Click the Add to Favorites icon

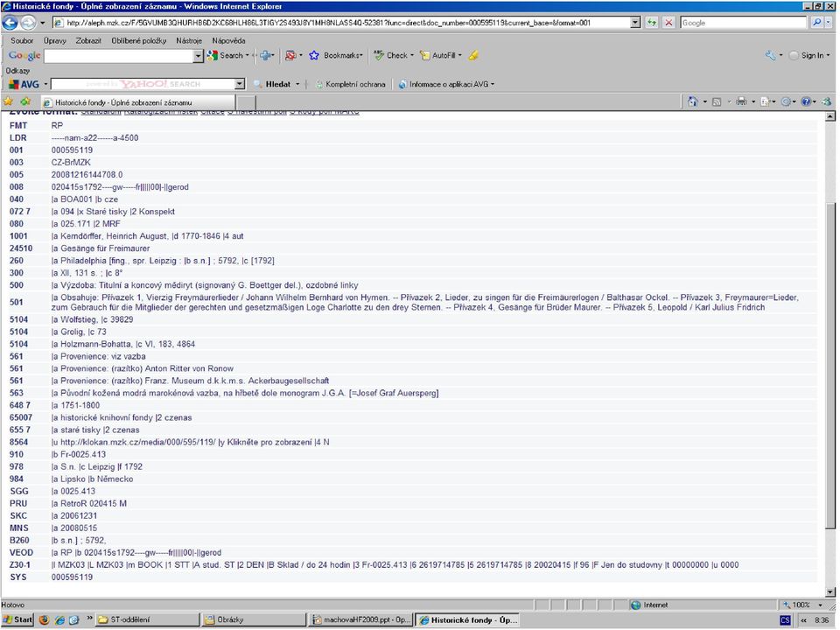click(x=25, y=101)
